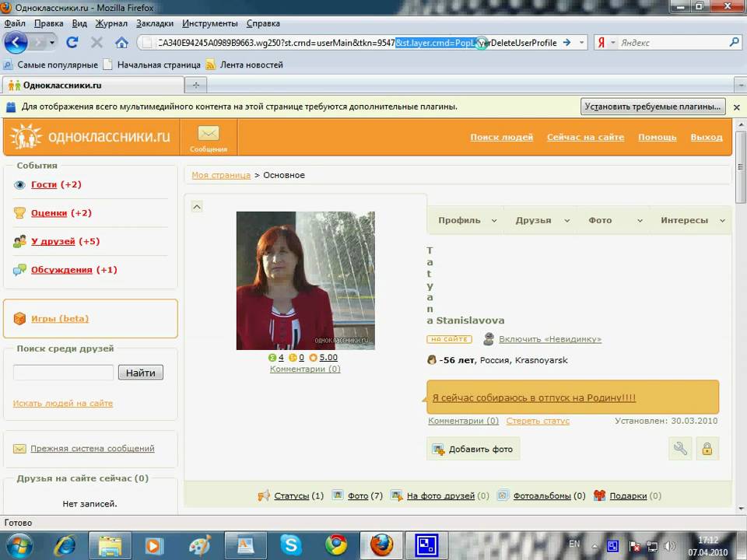Click the eye icon beside Гости
The width and height of the screenshot is (747, 560).
click(x=19, y=185)
